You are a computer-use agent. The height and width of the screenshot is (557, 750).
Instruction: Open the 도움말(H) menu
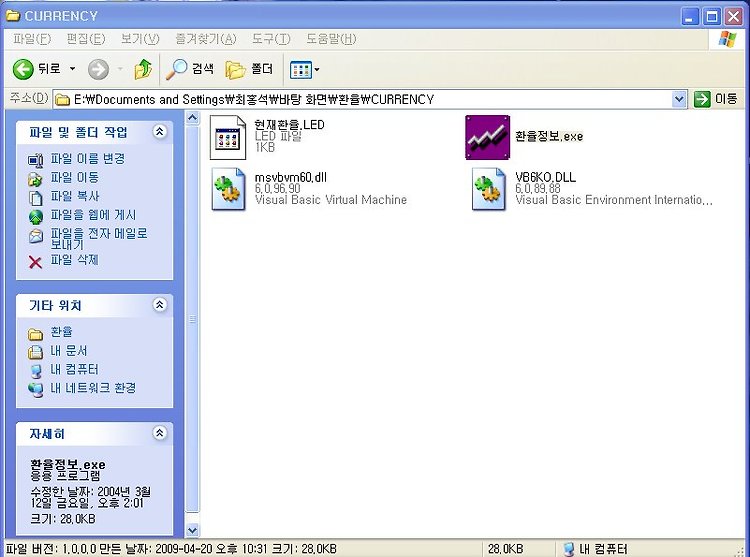(331, 39)
